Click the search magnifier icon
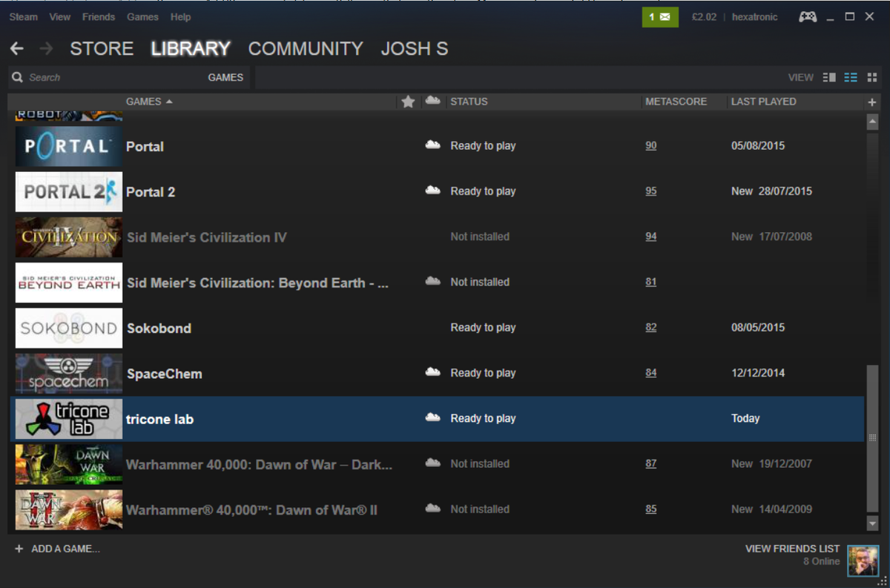The width and height of the screenshot is (890, 588). click(18, 77)
